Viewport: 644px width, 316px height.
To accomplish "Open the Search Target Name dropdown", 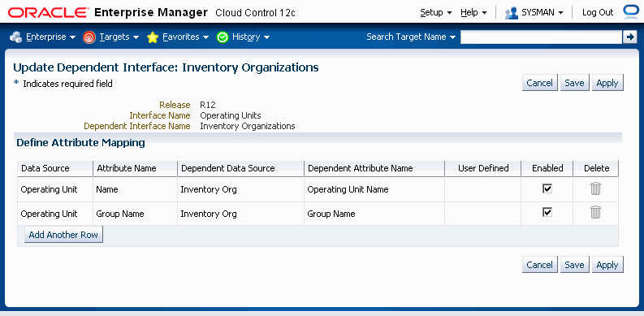I will [411, 37].
